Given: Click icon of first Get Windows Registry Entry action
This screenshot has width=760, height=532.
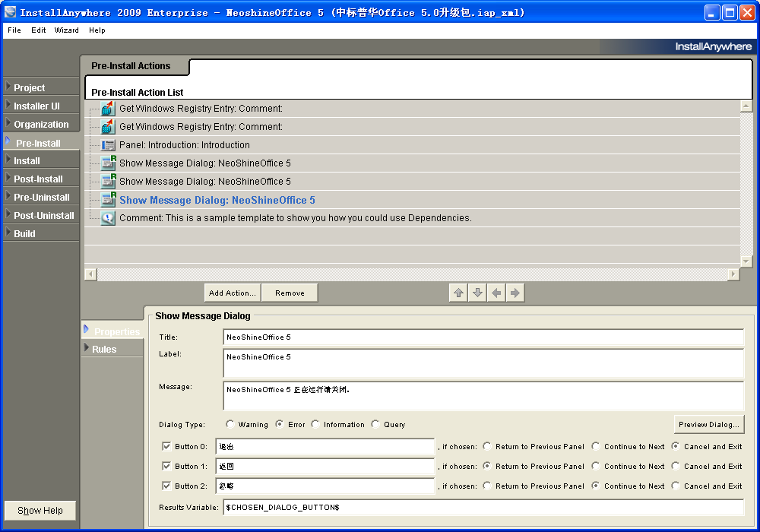Looking at the screenshot, I should (108, 109).
